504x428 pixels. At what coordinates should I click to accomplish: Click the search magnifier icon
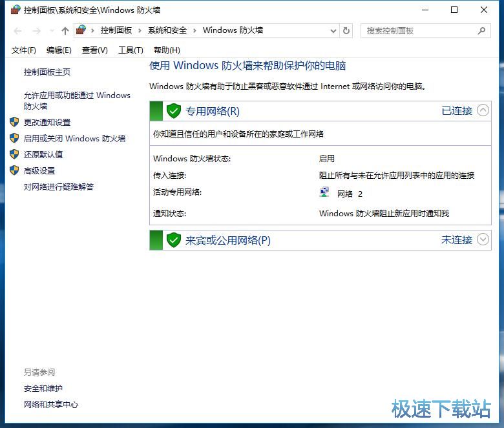tap(481, 31)
